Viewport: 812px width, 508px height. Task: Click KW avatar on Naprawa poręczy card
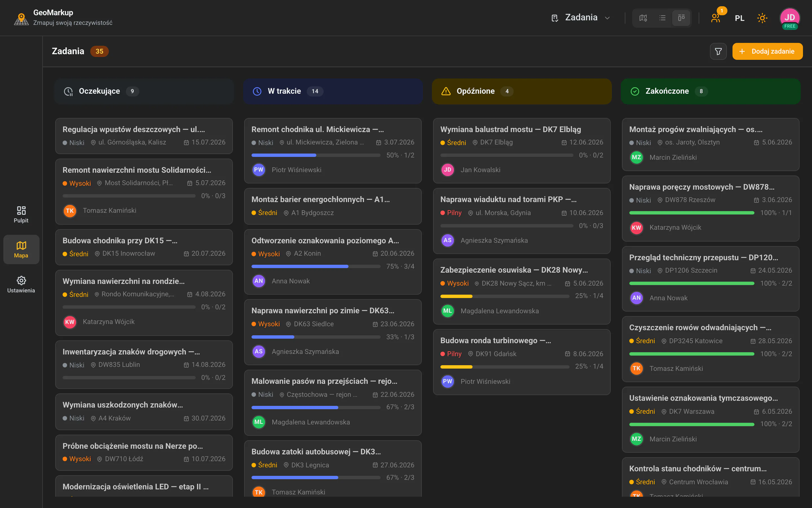(637, 227)
